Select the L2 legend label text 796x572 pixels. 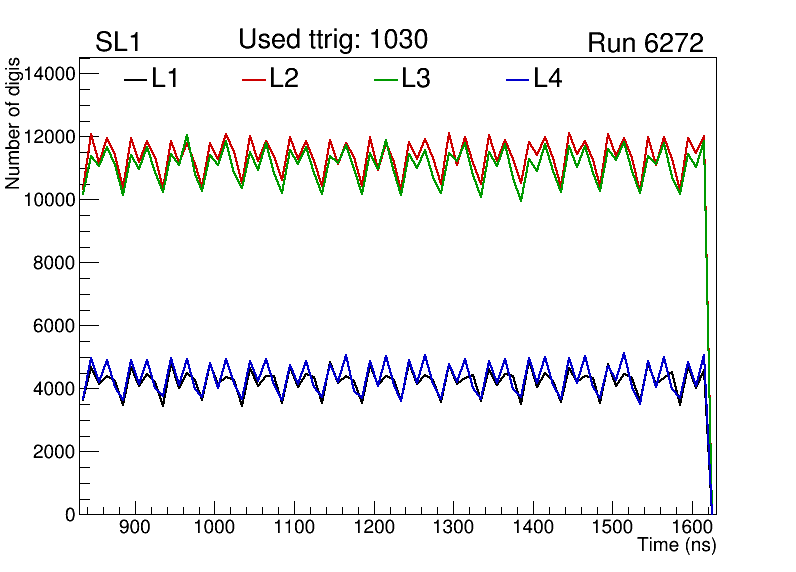(284, 79)
